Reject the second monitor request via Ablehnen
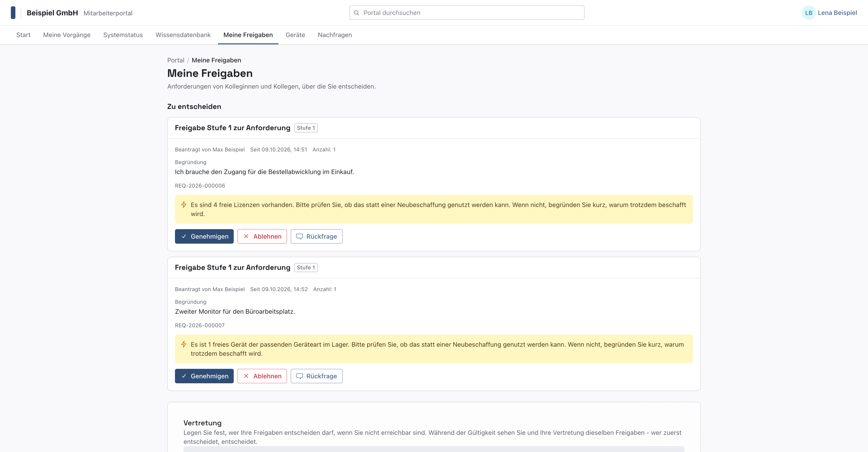Viewport: 868px width, 452px height. (x=262, y=376)
